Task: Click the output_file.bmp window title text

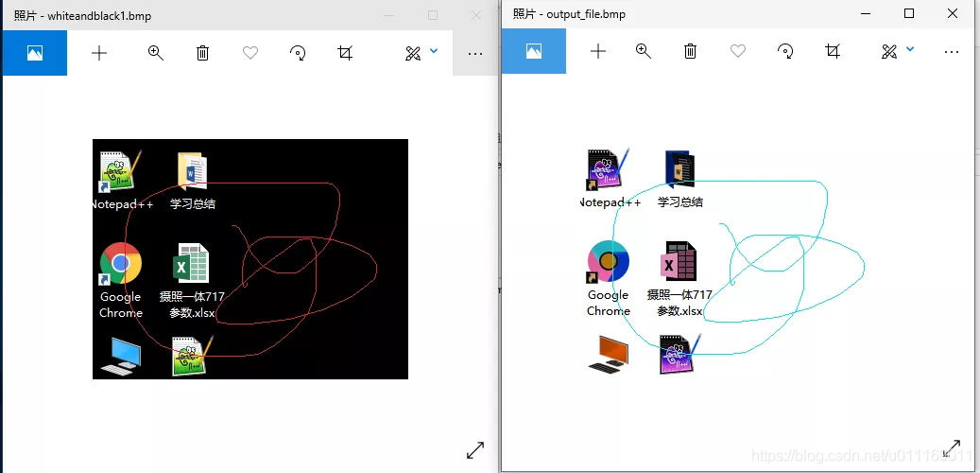Action: point(569,14)
